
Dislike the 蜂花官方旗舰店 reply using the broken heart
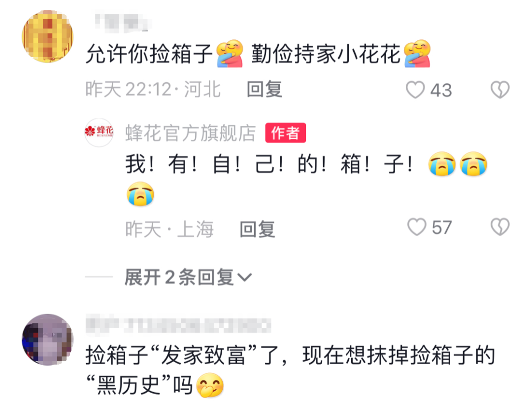(500, 227)
